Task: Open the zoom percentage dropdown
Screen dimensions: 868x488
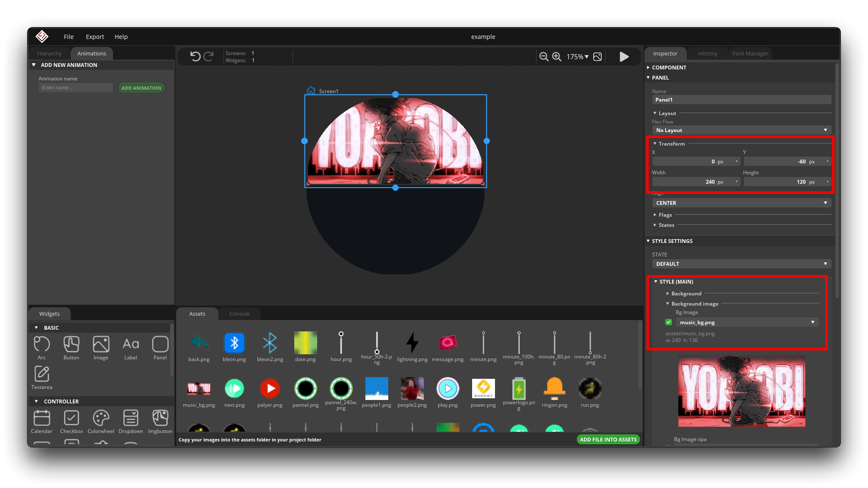Action: point(578,57)
